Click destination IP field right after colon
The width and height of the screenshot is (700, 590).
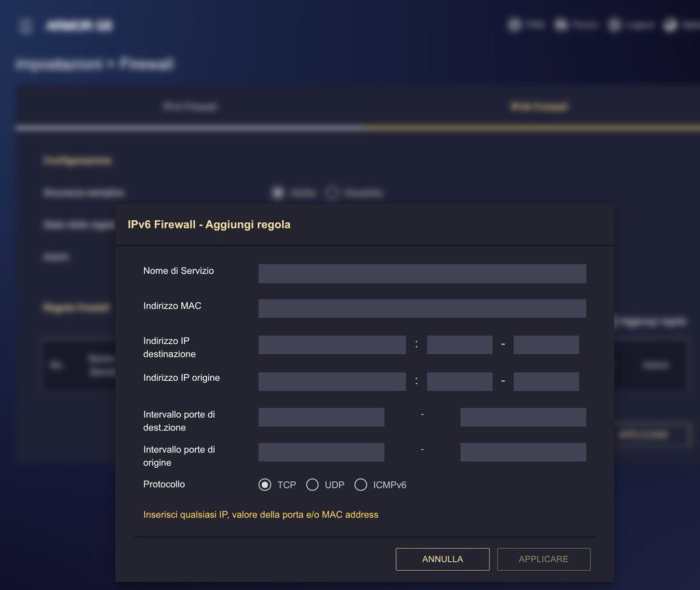(x=459, y=345)
